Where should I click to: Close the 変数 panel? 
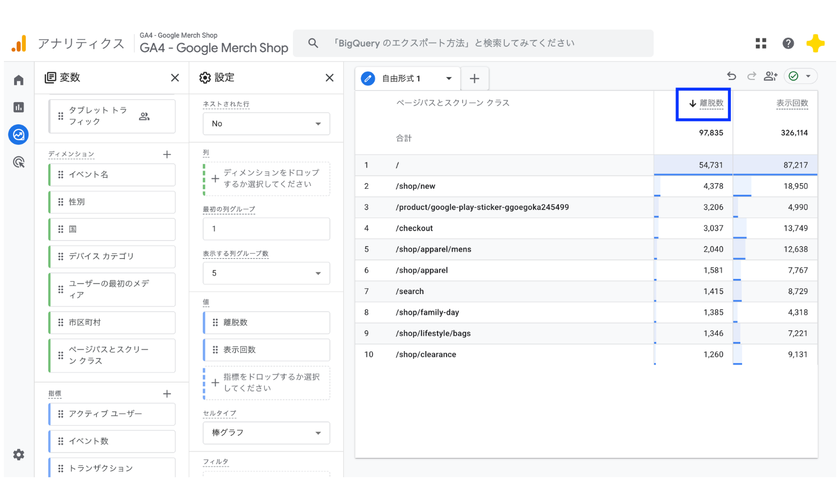point(175,78)
